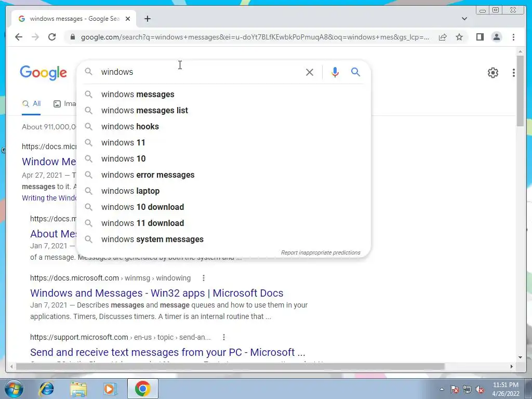532x399 pixels.
Task: Open tab search dropdown arrow
Action: pos(464,19)
